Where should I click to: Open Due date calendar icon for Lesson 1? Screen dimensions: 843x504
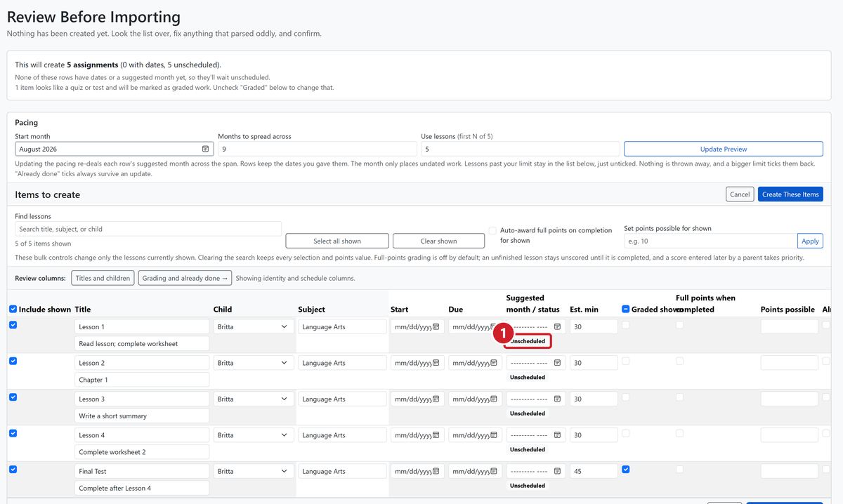click(x=494, y=326)
